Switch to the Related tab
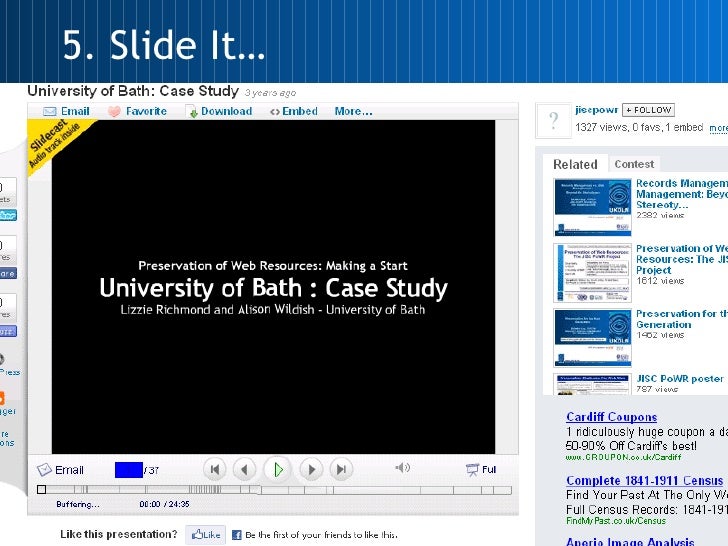Image resolution: width=728 pixels, height=546 pixels. (575, 164)
